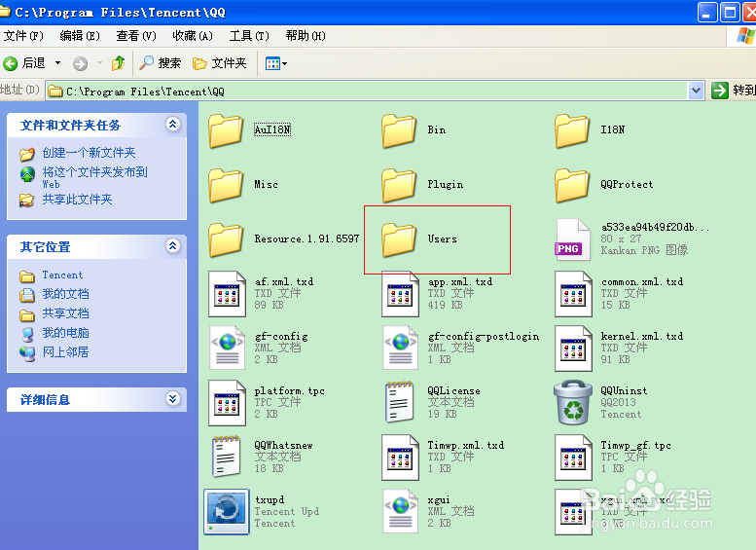Toggle the Folders pane button

[x=220, y=63]
